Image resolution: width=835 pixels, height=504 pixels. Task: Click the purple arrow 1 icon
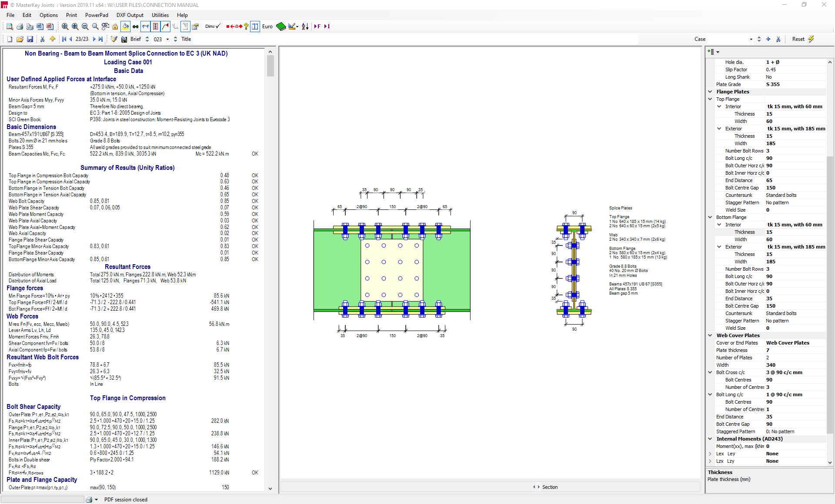coord(327,27)
